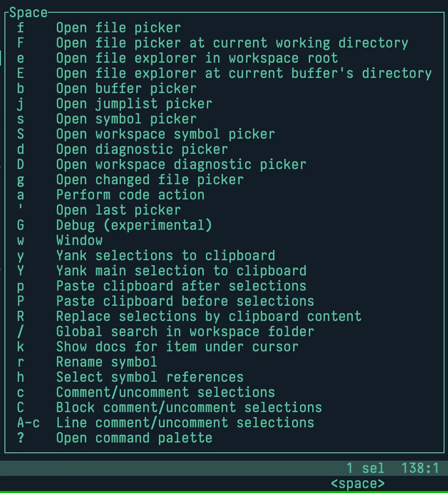
Task: Click the '1 sel' status indicator
Action: tap(365, 468)
